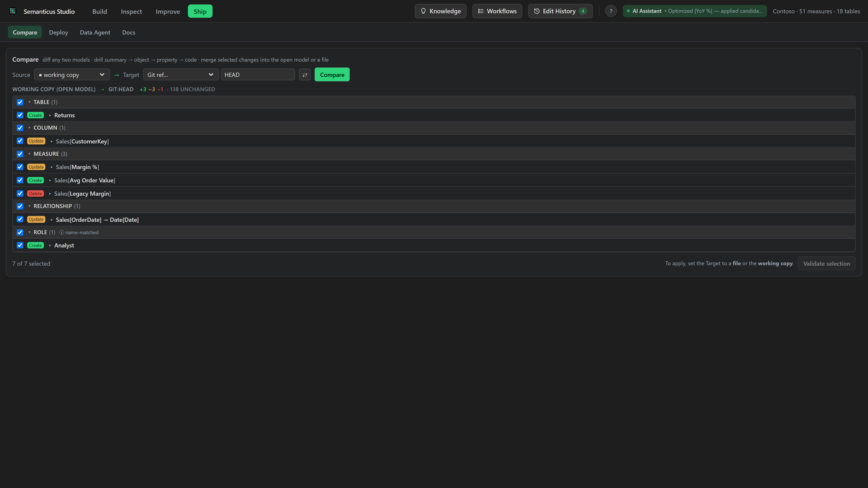
Task: Uncheck the TABLE group checkbox
Action: pyautogui.click(x=20, y=102)
